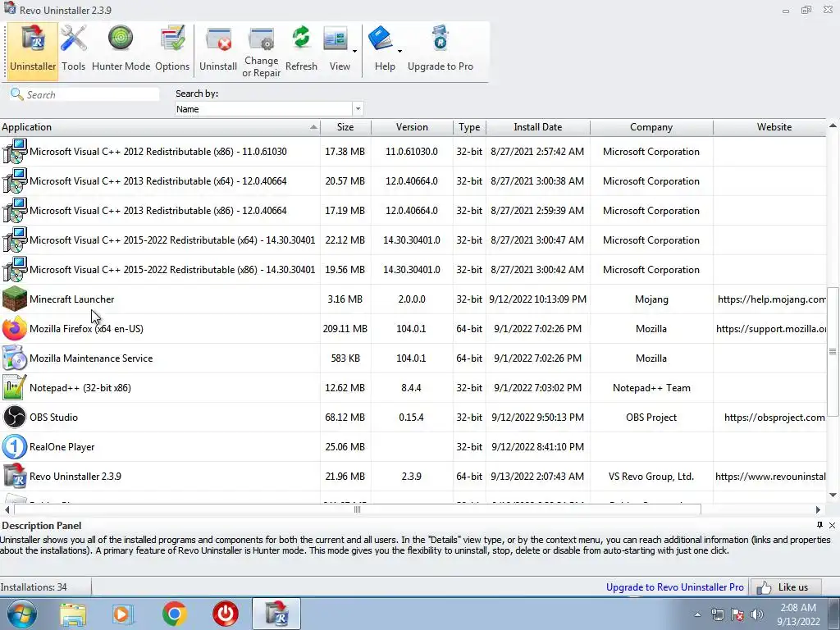
Task: Sort by the Application column header
Action: tap(160, 127)
